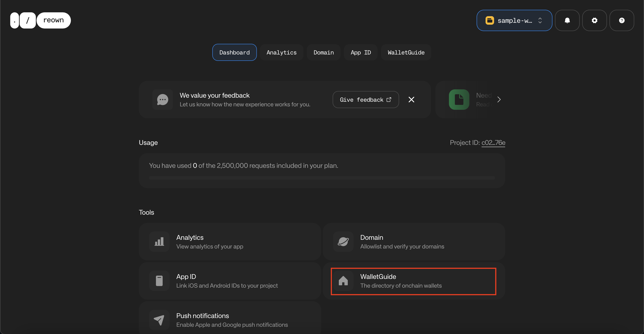Click the help question mark icon
Viewport: 644px width, 334px height.
click(621, 20)
